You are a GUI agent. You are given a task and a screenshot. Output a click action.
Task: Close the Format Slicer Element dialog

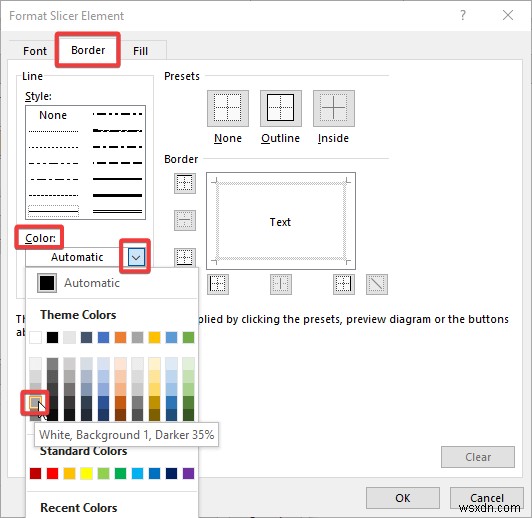click(x=508, y=15)
